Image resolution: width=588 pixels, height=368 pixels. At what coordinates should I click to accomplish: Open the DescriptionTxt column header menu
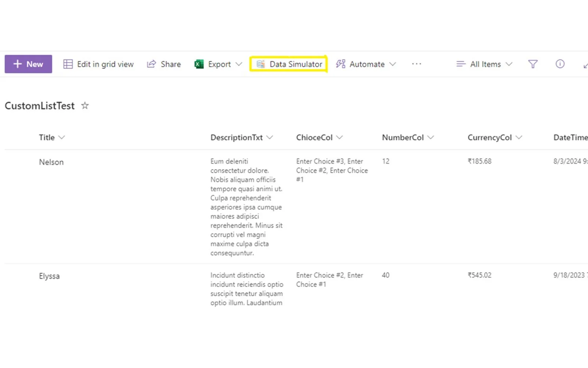point(242,137)
